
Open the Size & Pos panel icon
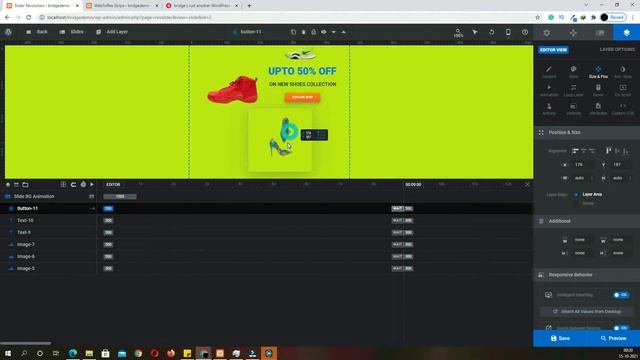pos(598,72)
